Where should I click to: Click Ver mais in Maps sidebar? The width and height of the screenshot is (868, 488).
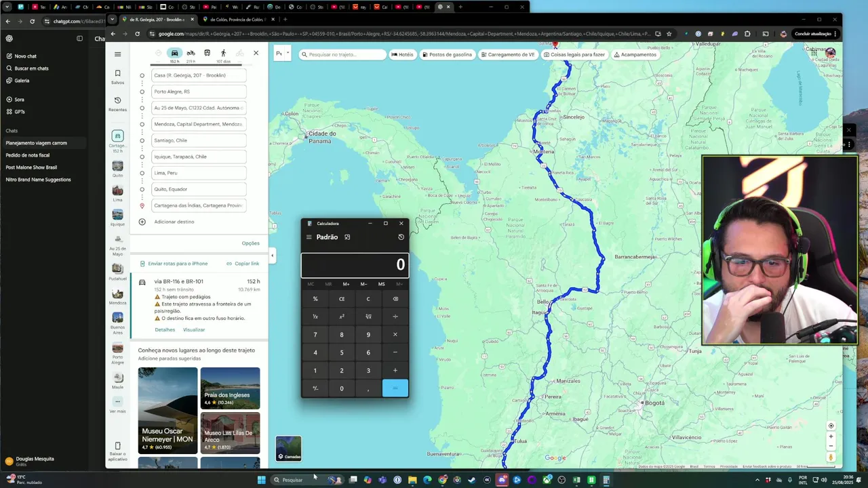tap(117, 405)
